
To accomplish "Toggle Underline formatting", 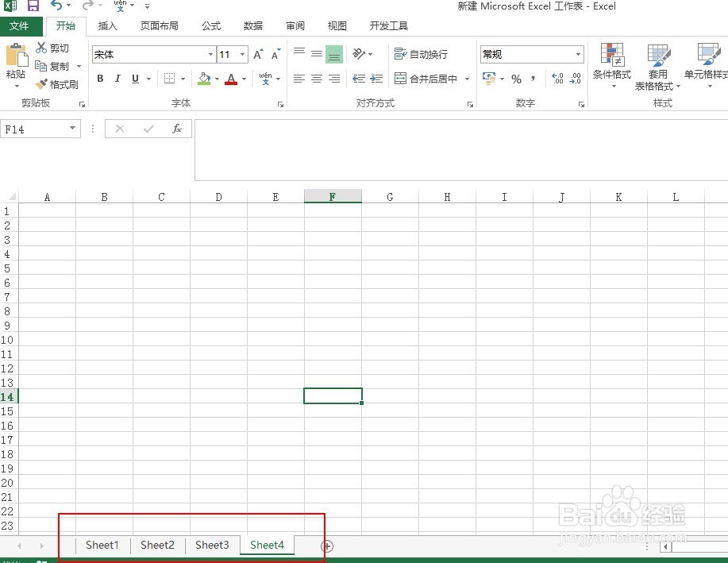I will point(135,79).
